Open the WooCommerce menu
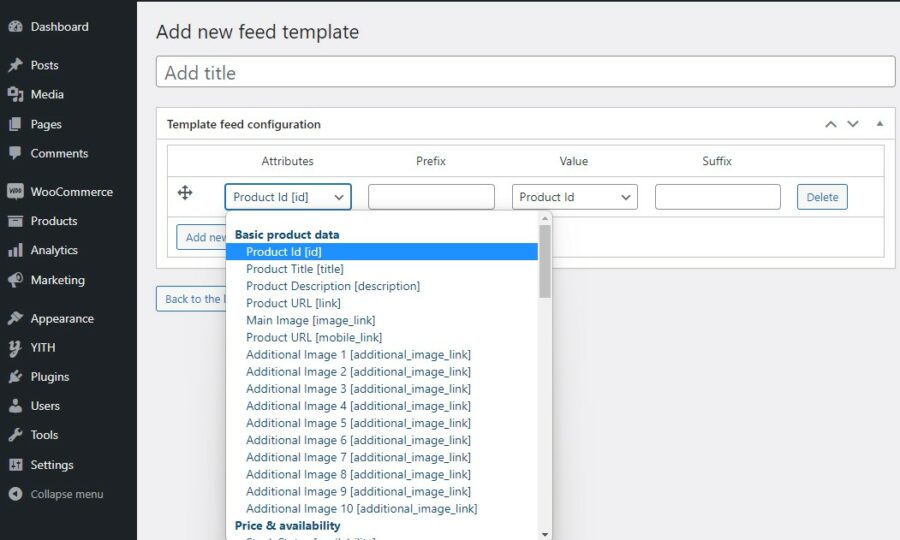Screen dimensions: 900x540 tap(72, 192)
